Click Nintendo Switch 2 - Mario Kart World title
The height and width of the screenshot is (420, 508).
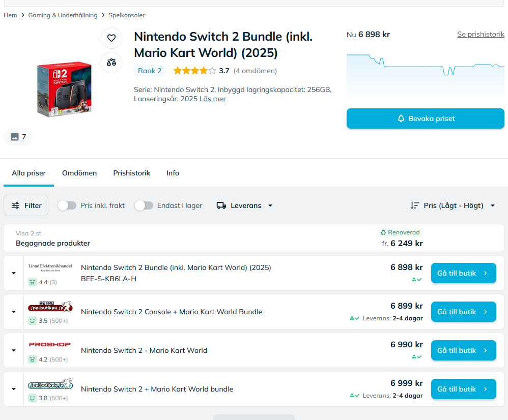point(144,350)
